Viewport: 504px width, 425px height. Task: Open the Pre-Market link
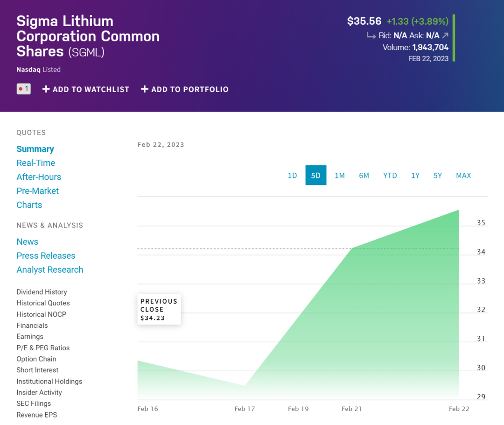[x=38, y=191]
